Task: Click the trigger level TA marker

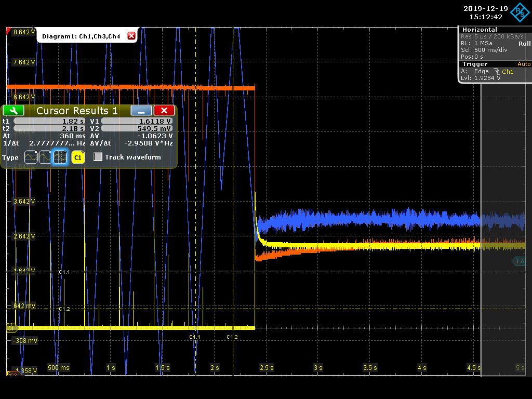Action: (x=518, y=261)
